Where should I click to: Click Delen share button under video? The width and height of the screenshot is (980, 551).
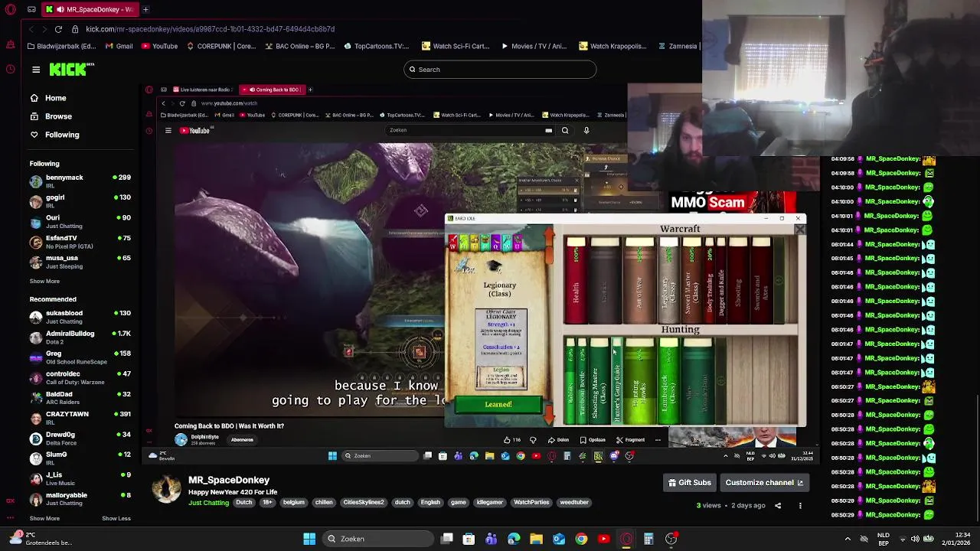click(x=559, y=440)
